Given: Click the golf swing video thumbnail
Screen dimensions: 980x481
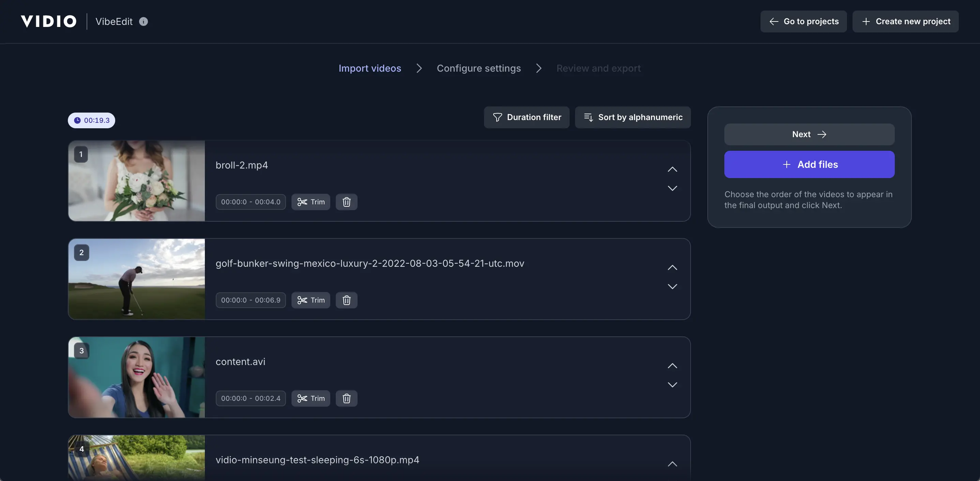Looking at the screenshot, I should pyautogui.click(x=137, y=279).
